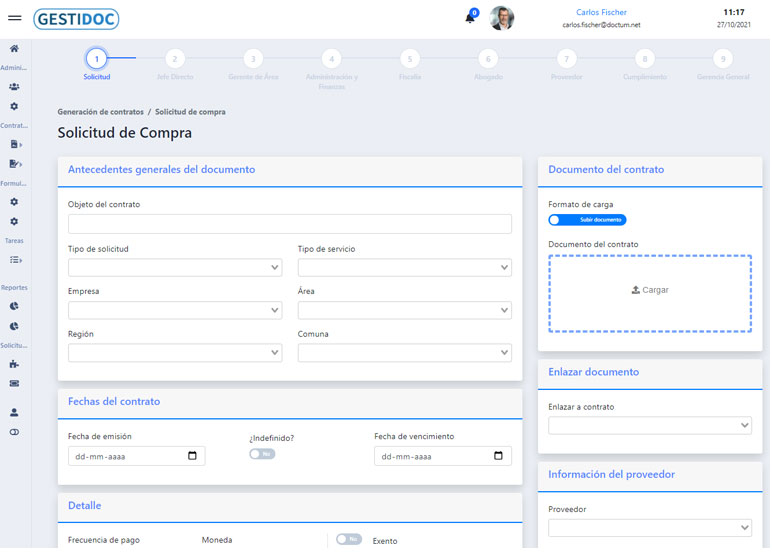Image resolution: width=772 pixels, height=552 pixels.
Task: Open the task list icon under Tareas
Action: pyautogui.click(x=15, y=260)
